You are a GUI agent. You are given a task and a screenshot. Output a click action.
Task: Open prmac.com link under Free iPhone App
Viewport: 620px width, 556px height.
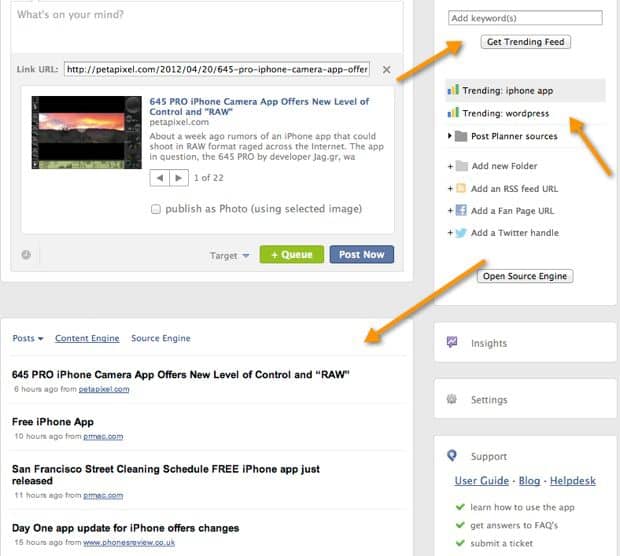103,436
